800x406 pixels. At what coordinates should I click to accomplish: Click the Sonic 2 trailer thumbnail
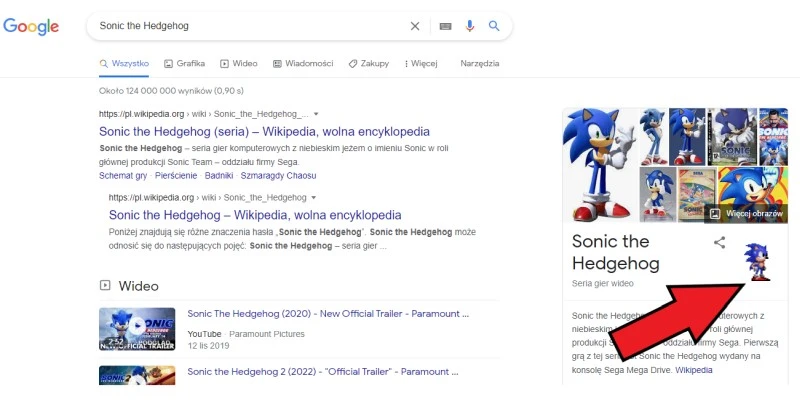137,375
